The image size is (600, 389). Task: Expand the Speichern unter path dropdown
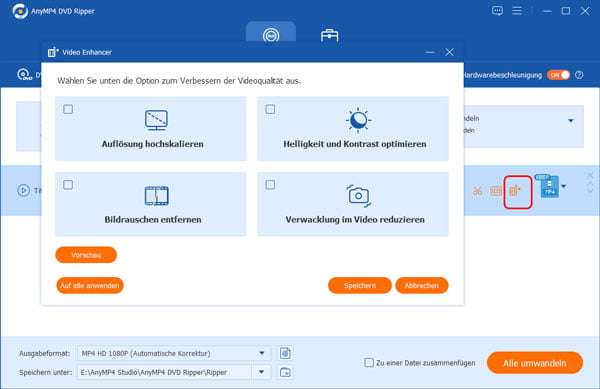pyautogui.click(x=261, y=372)
